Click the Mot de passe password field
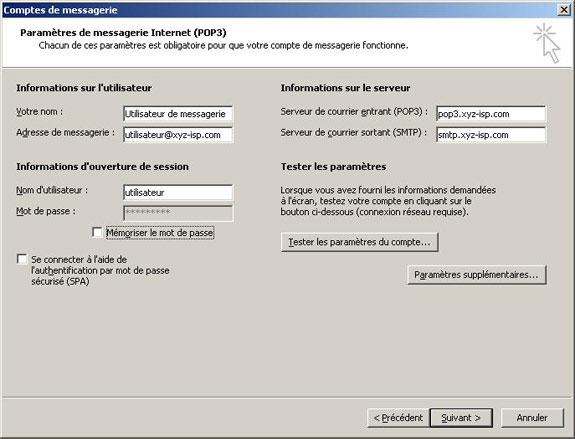Screen dimensions: 575x439 tap(178, 213)
